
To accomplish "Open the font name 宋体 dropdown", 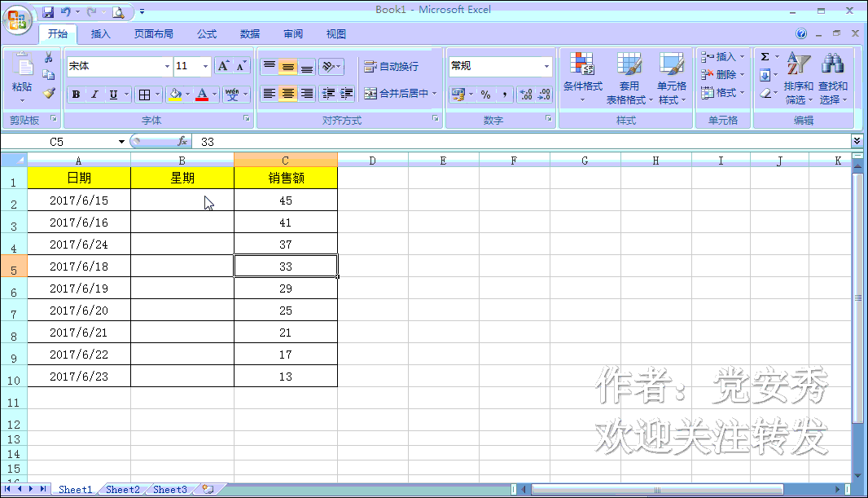I will click(x=167, y=67).
